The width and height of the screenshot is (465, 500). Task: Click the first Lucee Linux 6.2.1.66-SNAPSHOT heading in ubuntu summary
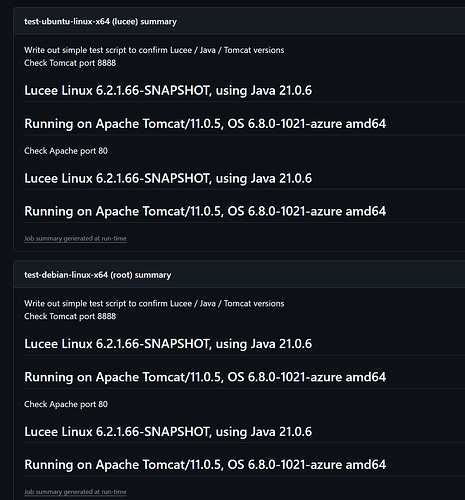click(x=168, y=91)
